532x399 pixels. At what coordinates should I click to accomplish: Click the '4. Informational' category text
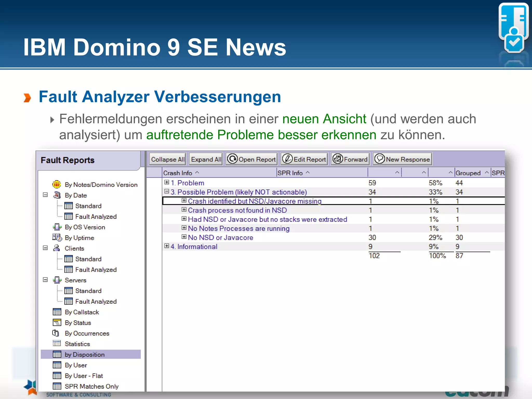pos(194,247)
